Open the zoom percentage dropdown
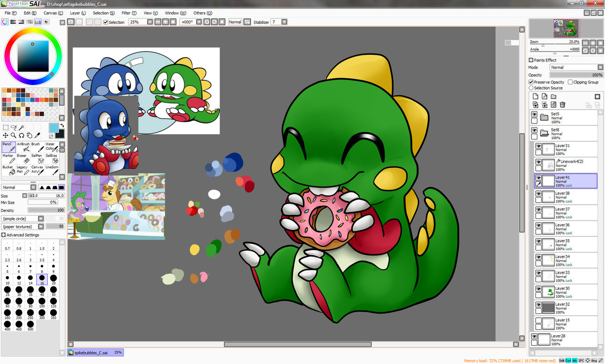Screen dimensions: 605x364 tap(150, 22)
